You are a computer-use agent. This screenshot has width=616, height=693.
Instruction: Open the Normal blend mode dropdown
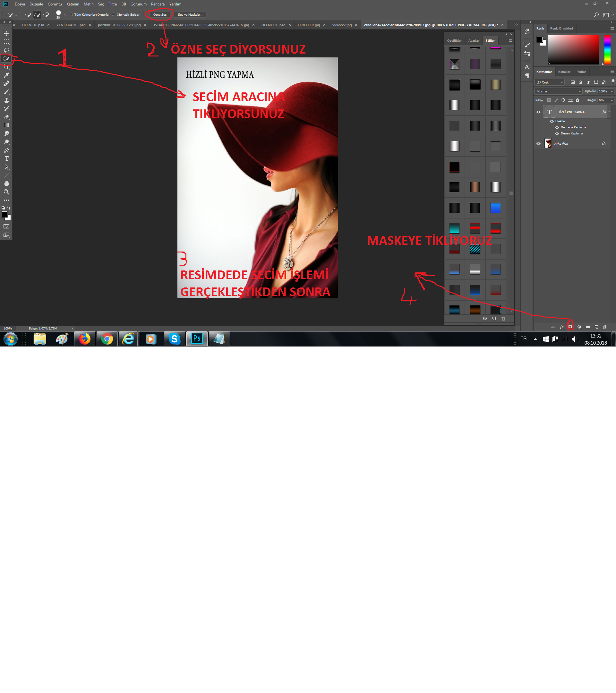coord(558,91)
